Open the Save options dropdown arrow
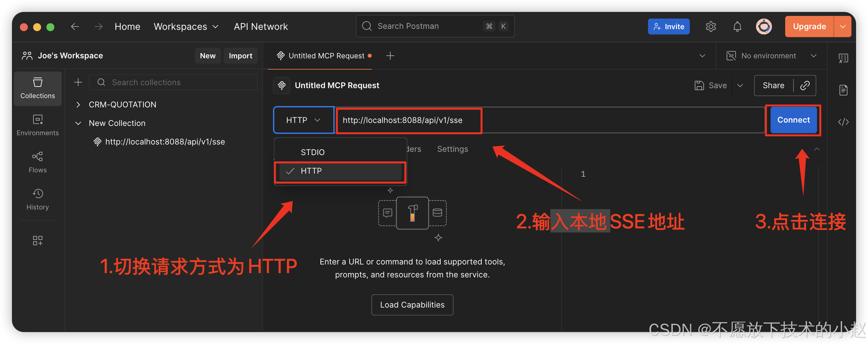Screen dimensions: 868x344 740,85
